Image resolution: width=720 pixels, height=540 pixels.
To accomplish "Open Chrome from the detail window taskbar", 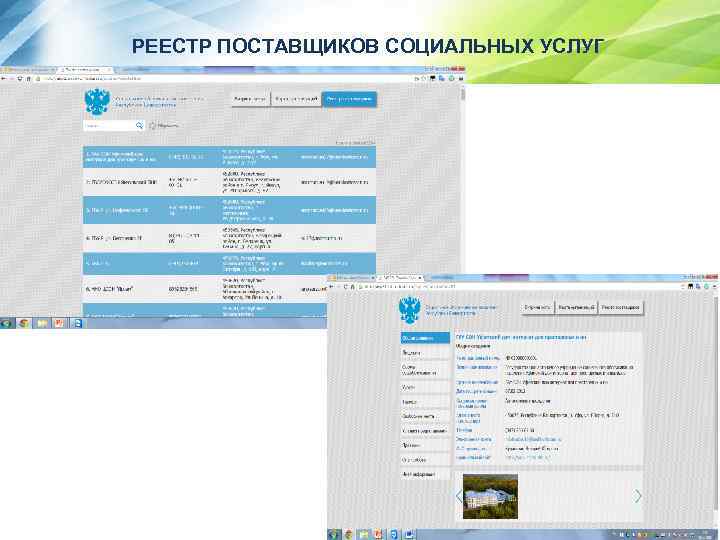I will [349, 534].
